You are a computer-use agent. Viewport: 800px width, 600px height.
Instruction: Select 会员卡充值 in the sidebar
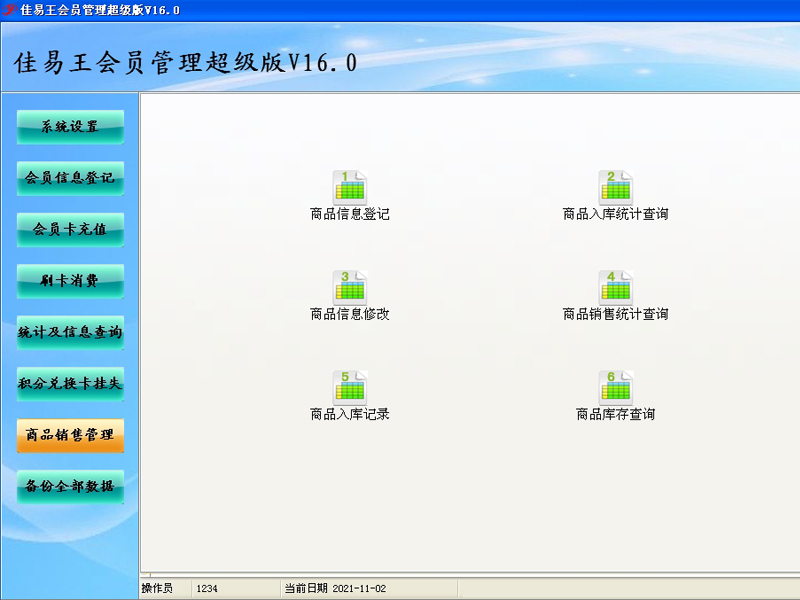point(70,230)
